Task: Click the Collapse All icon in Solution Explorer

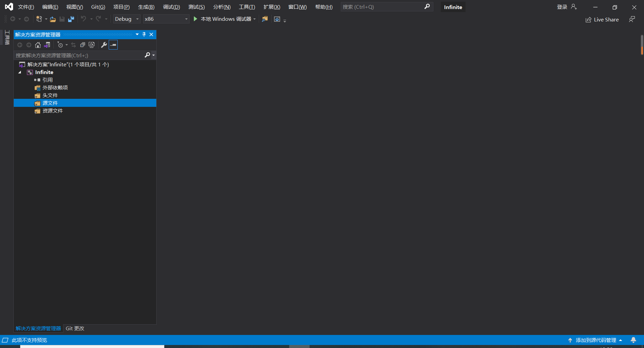Action: coord(83,45)
